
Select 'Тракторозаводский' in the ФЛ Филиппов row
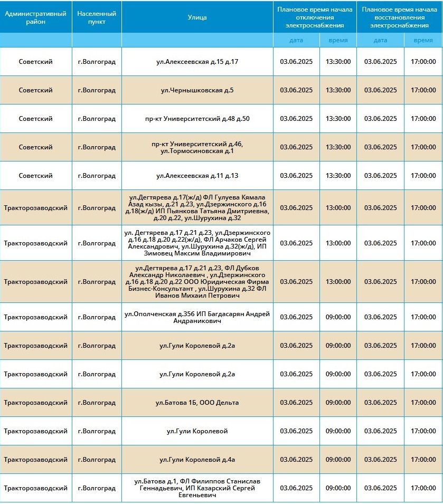tap(36, 488)
